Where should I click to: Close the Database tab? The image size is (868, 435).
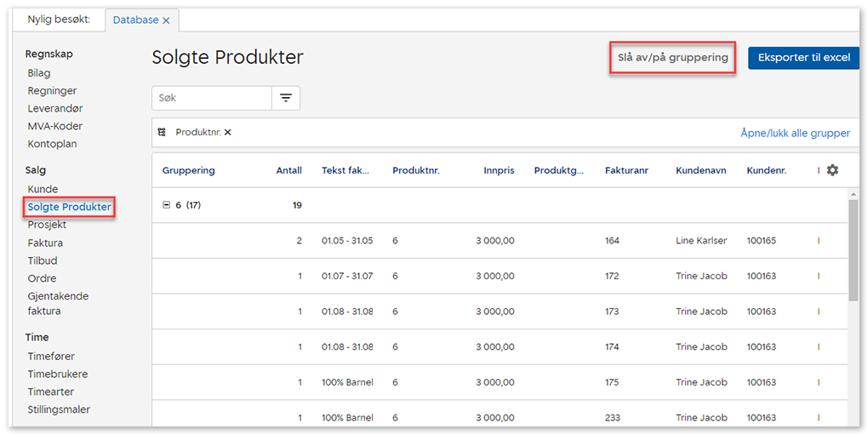[166, 20]
